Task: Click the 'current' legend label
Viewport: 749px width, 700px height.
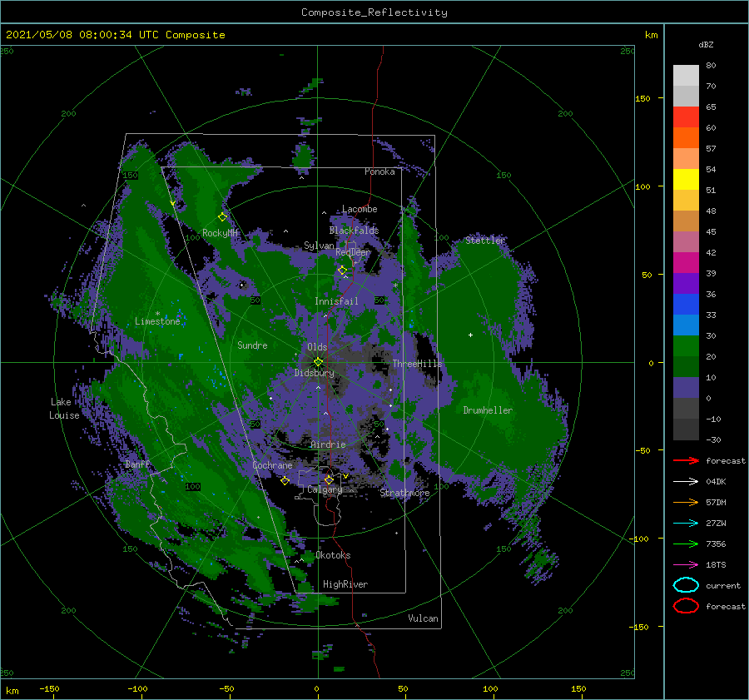Action: pos(723,585)
